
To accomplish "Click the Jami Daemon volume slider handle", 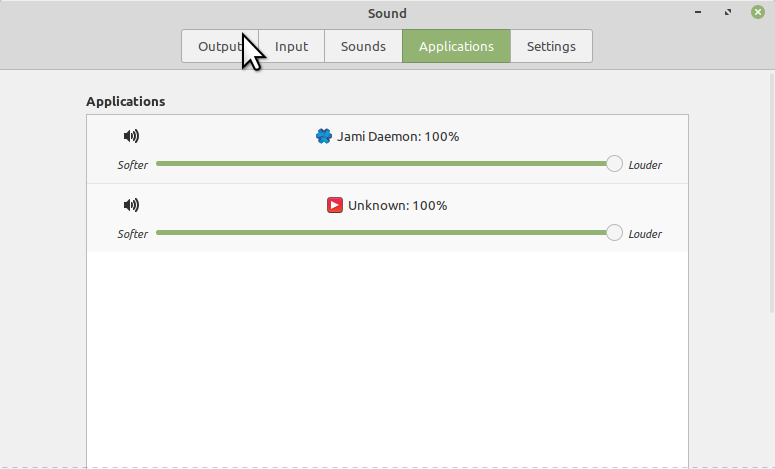I will click(614, 164).
